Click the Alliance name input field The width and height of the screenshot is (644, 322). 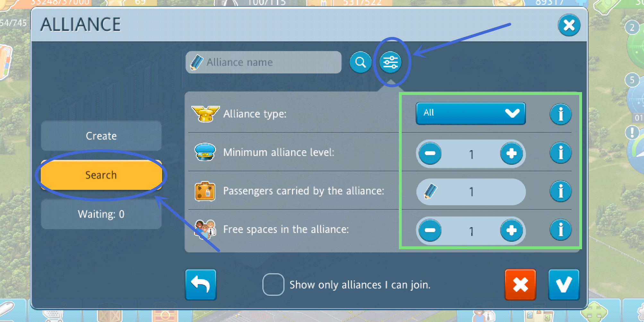[x=263, y=62]
